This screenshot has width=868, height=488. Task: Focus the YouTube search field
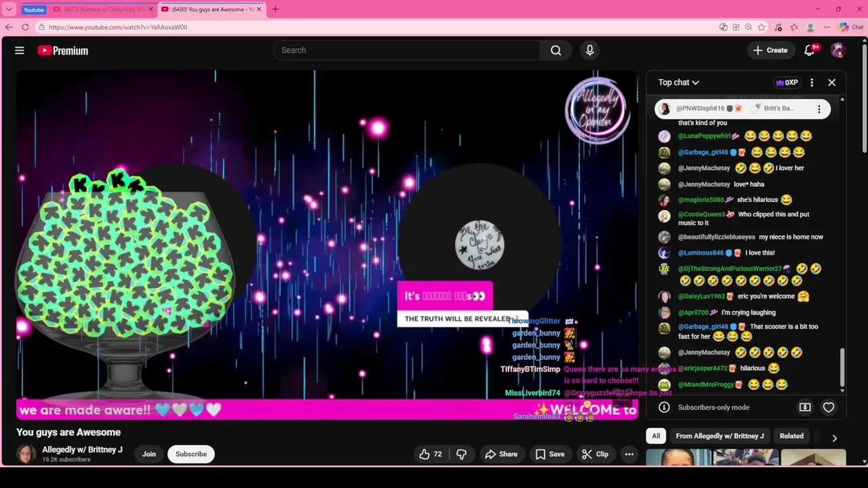[x=407, y=50]
